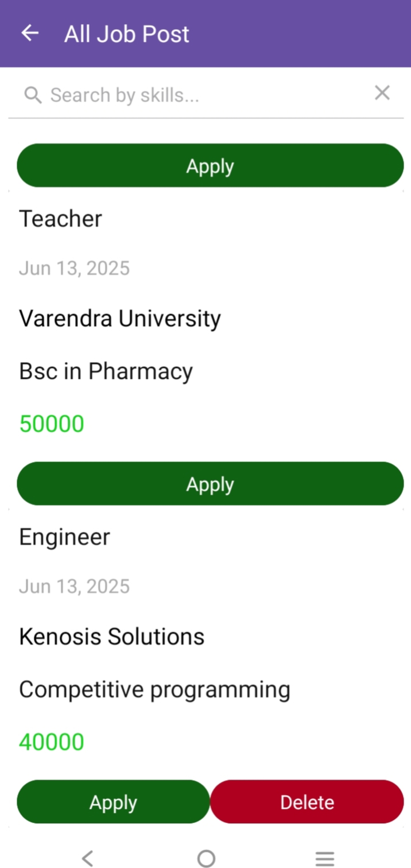Tap the search magnifier icon
Image resolution: width=411 pixels, height=868 pixels.
(33, 95)
